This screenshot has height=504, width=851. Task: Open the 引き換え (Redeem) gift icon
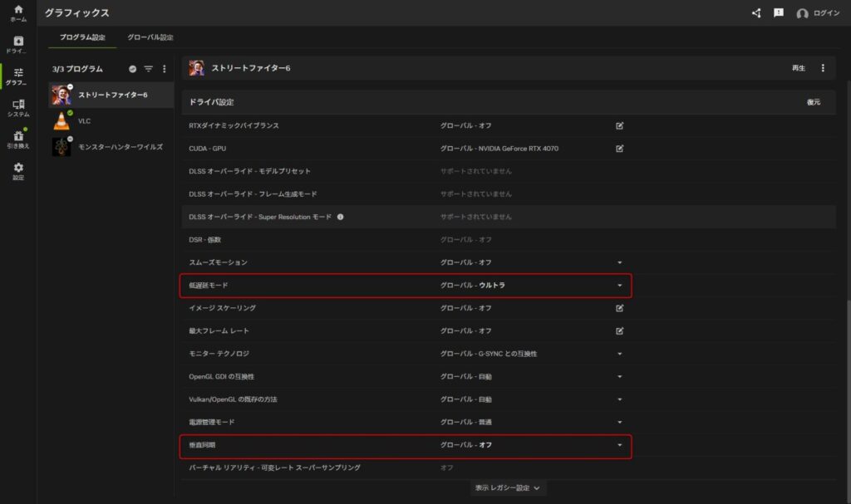pos(18,139)
